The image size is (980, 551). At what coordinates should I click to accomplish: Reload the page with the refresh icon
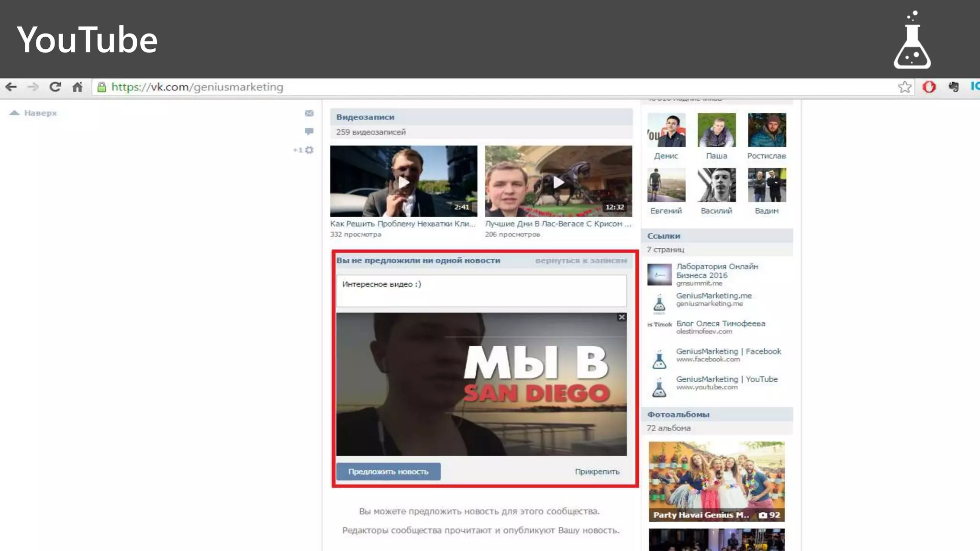pyautogui.click(x=55, y=87)
